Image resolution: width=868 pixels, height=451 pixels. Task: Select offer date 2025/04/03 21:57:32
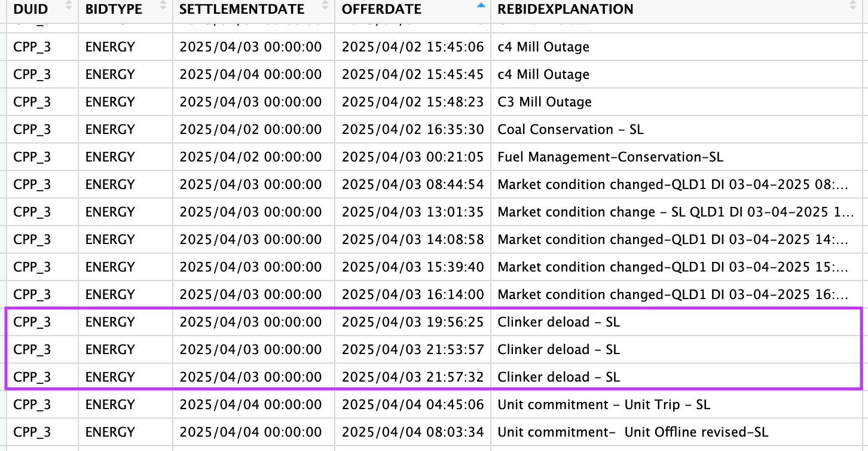click(x=412, y=377)
